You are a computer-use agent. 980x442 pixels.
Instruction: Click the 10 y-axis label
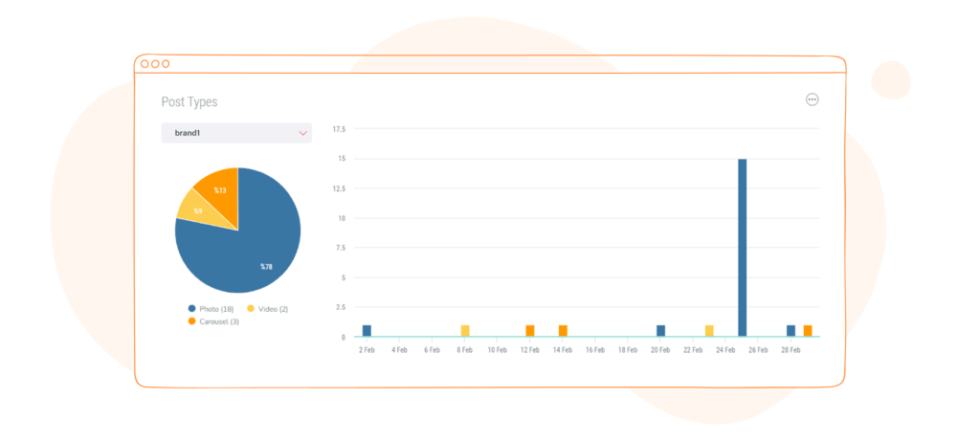(342, 218)
